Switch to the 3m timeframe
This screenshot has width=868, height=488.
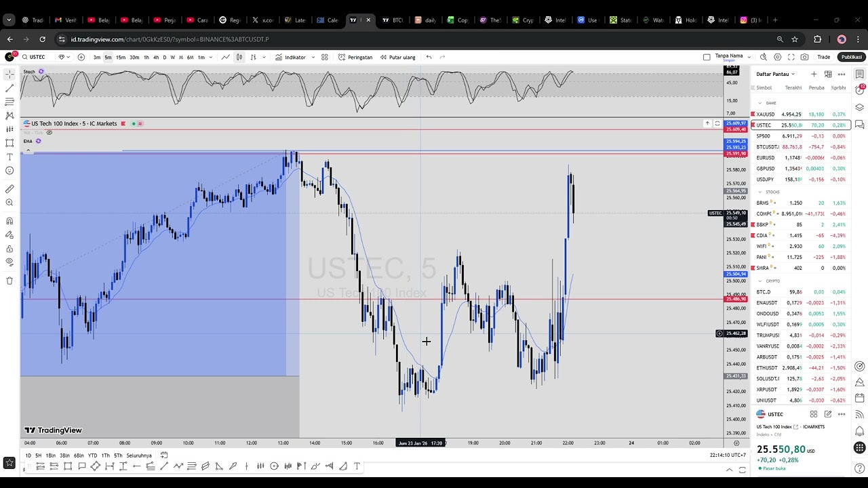[x=97, y=57]
